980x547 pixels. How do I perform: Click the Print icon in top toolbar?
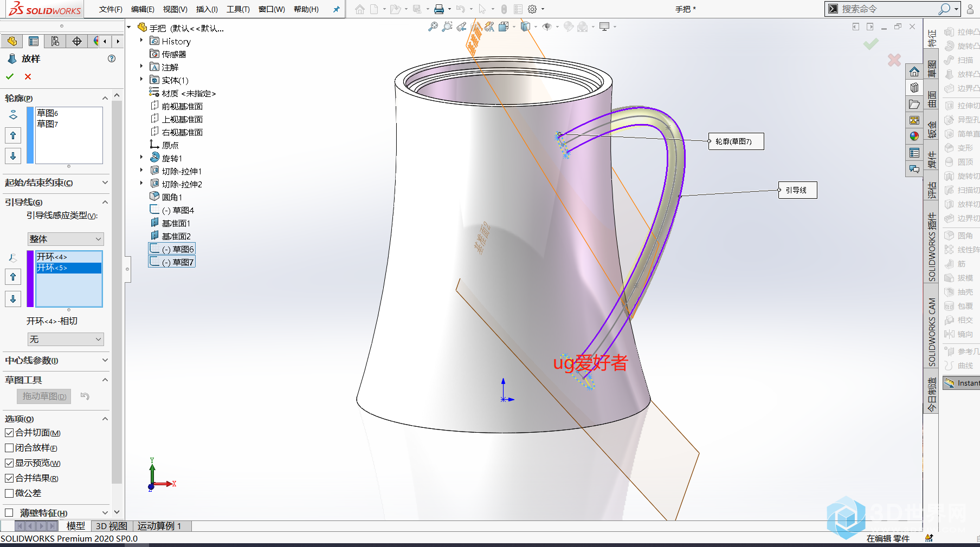click(439, 9)
